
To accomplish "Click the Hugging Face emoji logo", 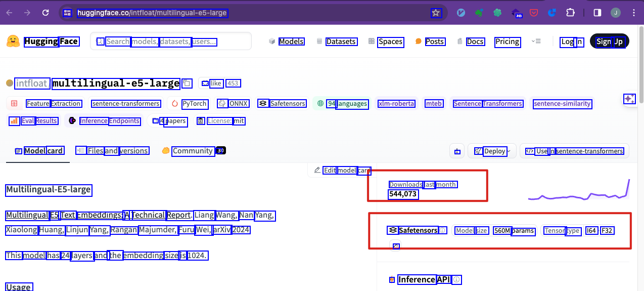I will (x=13, y=41).
